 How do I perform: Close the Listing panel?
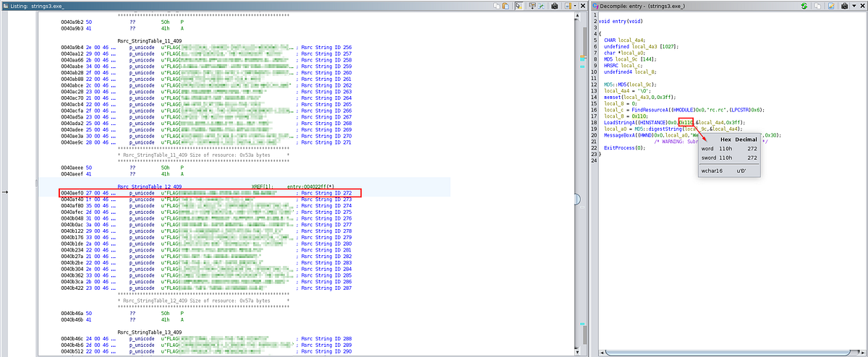coord(583,5)
